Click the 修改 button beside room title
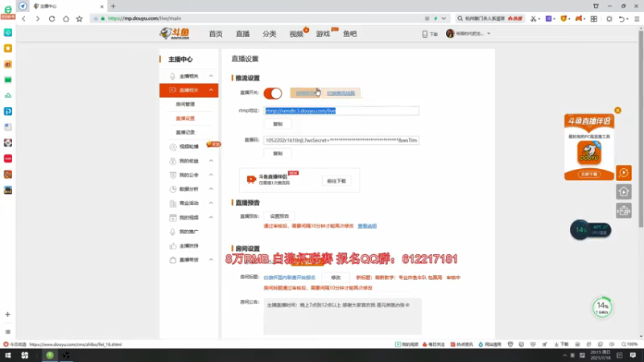 point(336,278)
